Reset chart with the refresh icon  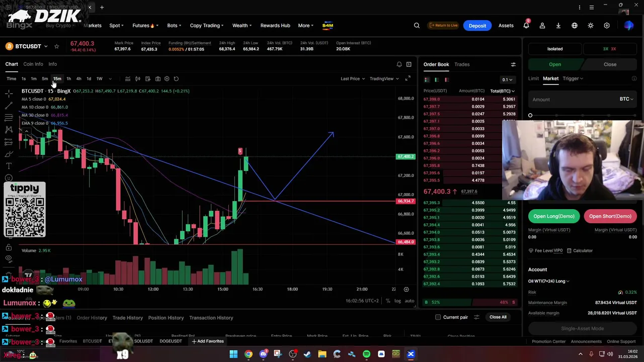pyautogui.click(x=176, y=78)
